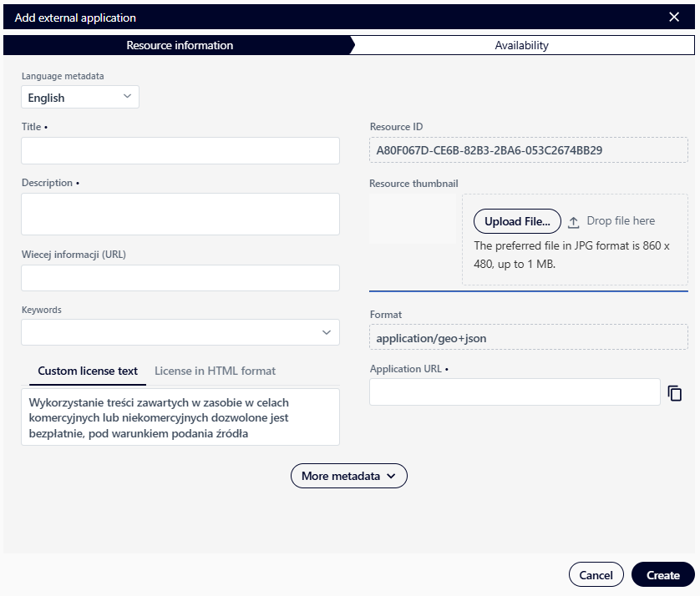
Task: Click the Create button
Action: pos(662,574)
